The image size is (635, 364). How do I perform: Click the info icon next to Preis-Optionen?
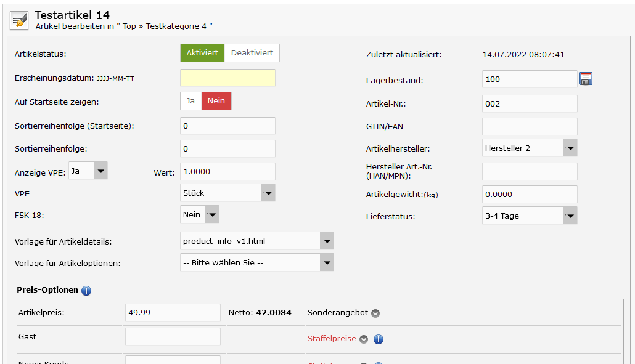coord(86,290)
